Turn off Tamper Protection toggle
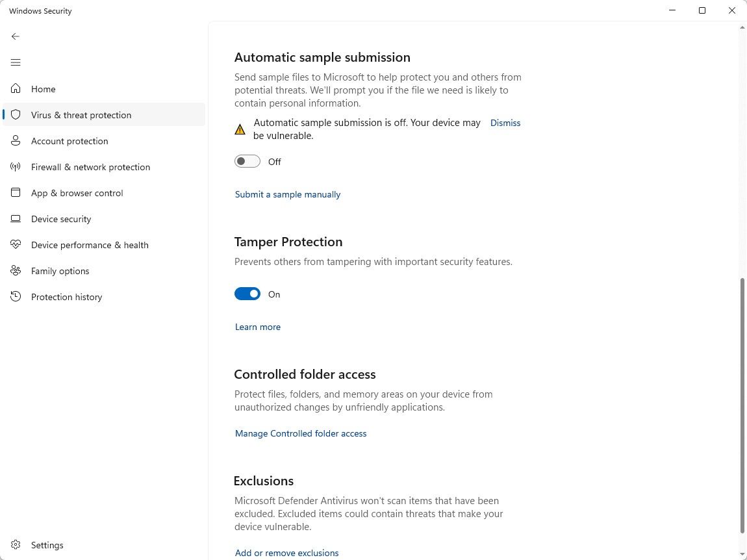Image resolution: width=747 pixels, height=560 pixels. coord(247,294)
